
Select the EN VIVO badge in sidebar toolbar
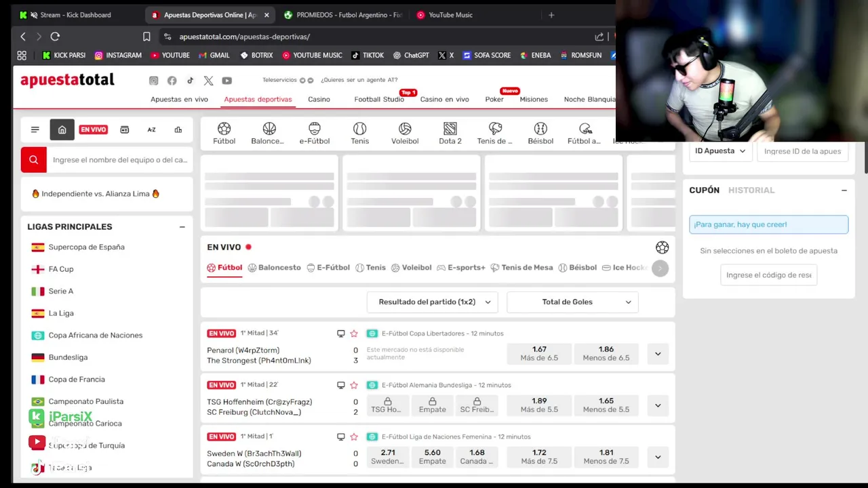click(x=94, y=129)
